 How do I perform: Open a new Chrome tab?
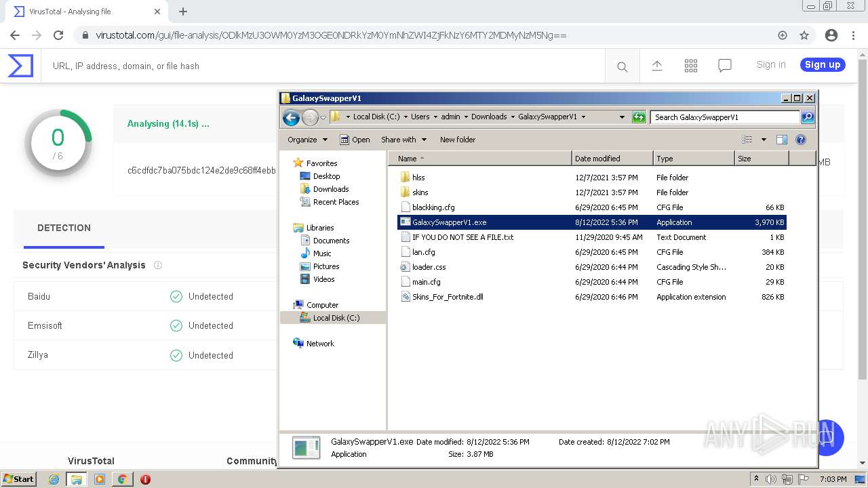(x=183, y=12)
